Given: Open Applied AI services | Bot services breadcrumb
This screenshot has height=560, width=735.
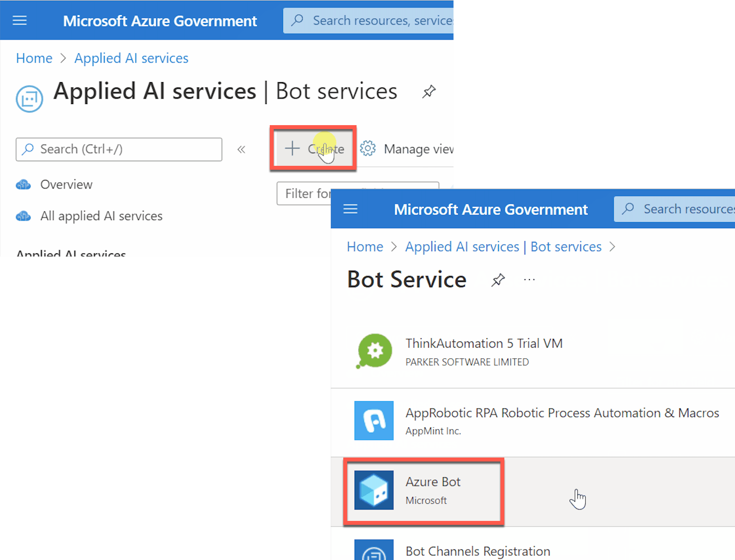Looking at the screenshot, I should point(503,247).
